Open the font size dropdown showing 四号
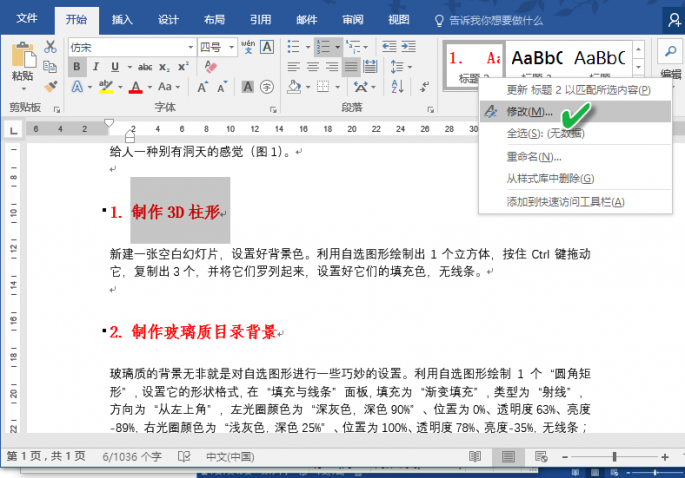The height and width of the screenshot is (478, 685). click(x=216, y=47)
